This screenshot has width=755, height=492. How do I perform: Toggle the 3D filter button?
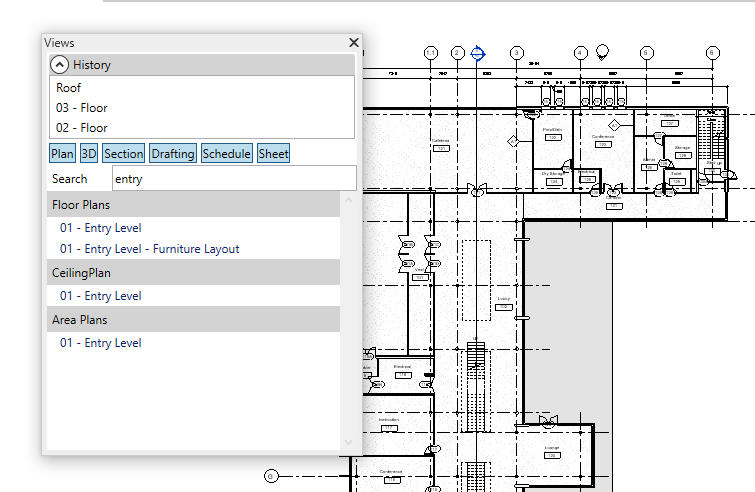point(89,154)
